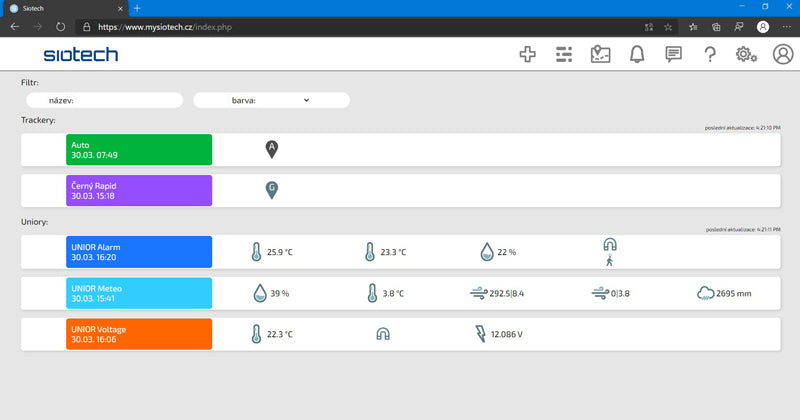The width and height of the screenshot is (800, 420).
Task: Click UNIOR Alarm second thermometer icon 23.3 °C
Action: pyautogui.click(x=370, y=252)
